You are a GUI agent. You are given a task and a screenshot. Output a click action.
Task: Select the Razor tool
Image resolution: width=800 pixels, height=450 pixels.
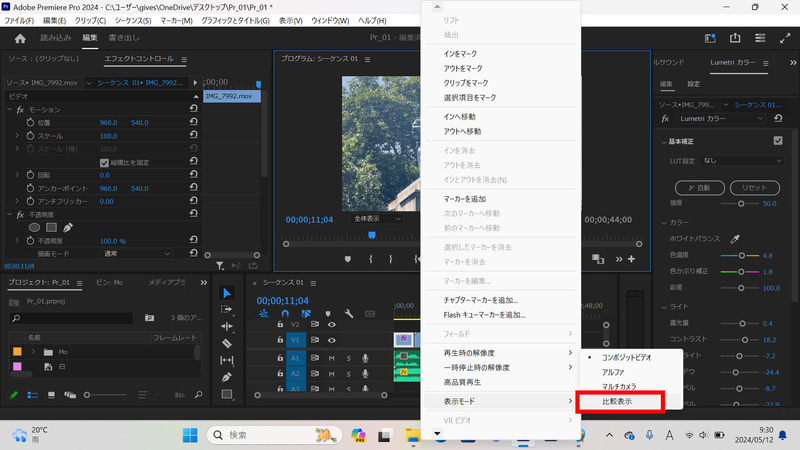click(x=227, y=343)
